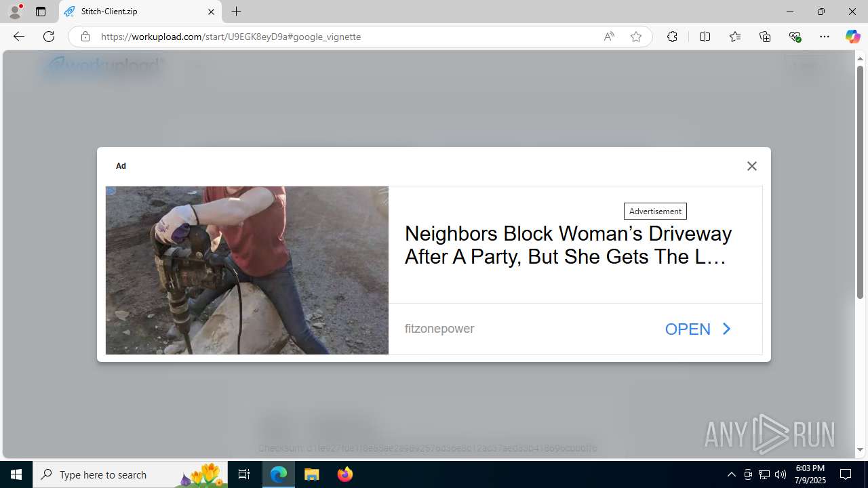This screenshot has height=488, width=868.
Task: Click the Advertisement label box
Action: pyautogui.click(x=655, y=211)
